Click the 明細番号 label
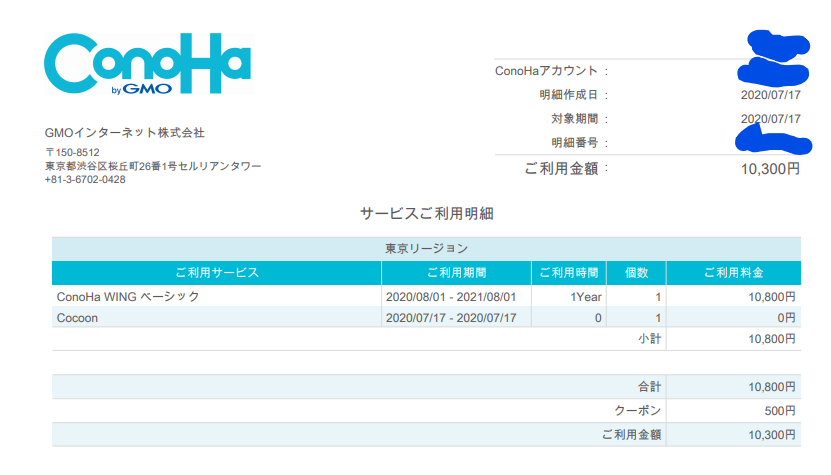The height and width of the screenshot is (475, 831). click(574, 143)
